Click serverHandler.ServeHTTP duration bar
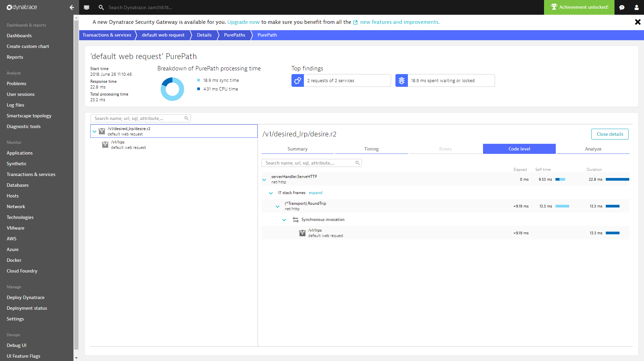This screenshot has height=361, width=644. coord(618,179)
